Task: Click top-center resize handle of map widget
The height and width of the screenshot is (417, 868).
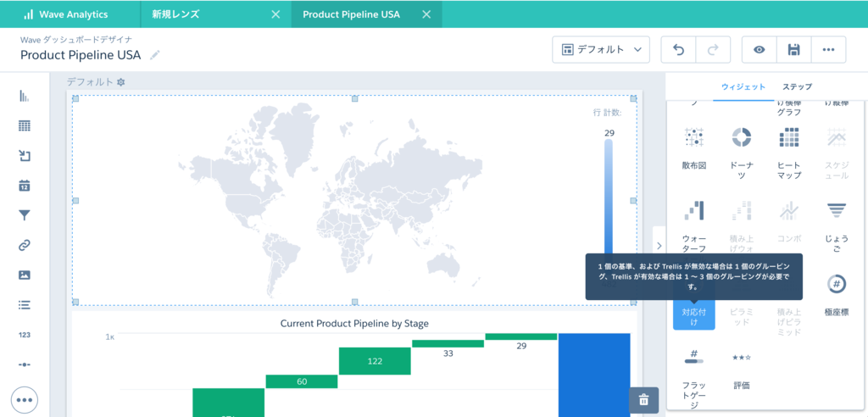Action: tap(355, 98)
